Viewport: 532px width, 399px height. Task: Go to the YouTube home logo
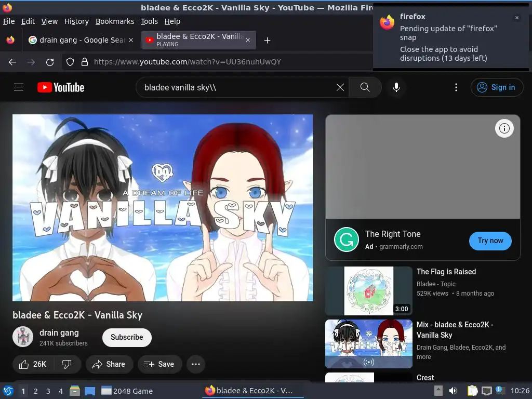[x=61, y=87]
